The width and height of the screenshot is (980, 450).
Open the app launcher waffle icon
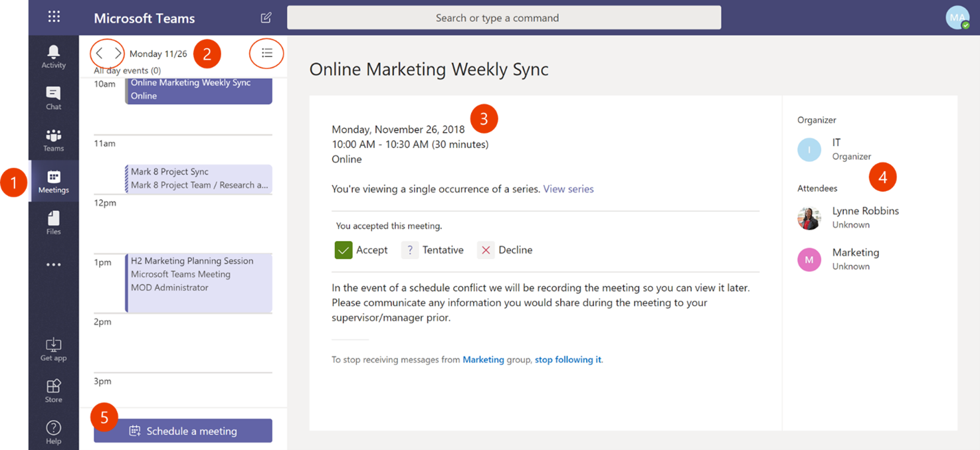pos(54,17)
